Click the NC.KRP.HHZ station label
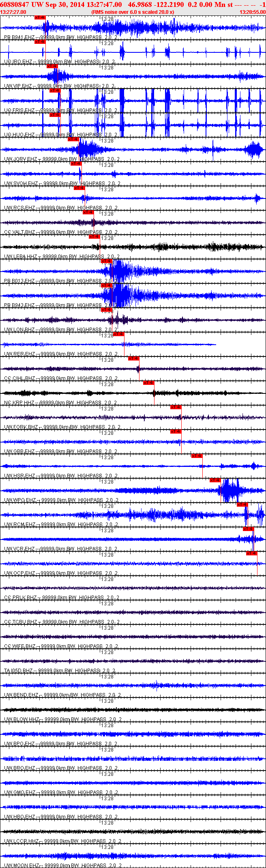Screen dimensions: 266x868 [19, 403]
